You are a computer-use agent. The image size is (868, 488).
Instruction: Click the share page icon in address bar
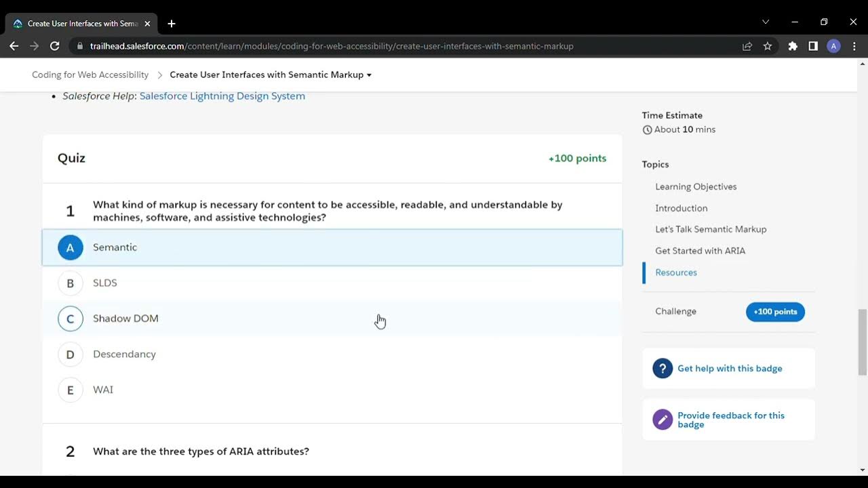[x=747, y=46]
